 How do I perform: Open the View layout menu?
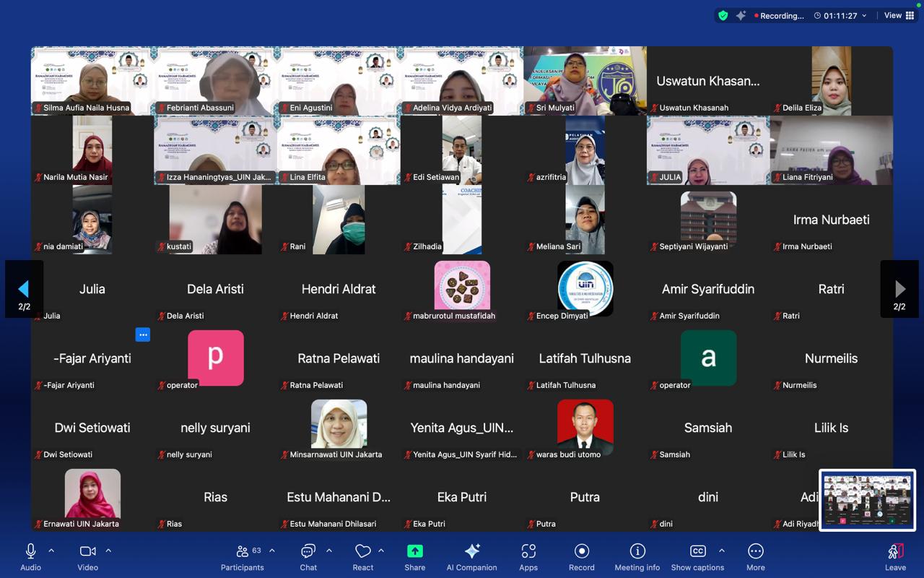coord(899,15)
